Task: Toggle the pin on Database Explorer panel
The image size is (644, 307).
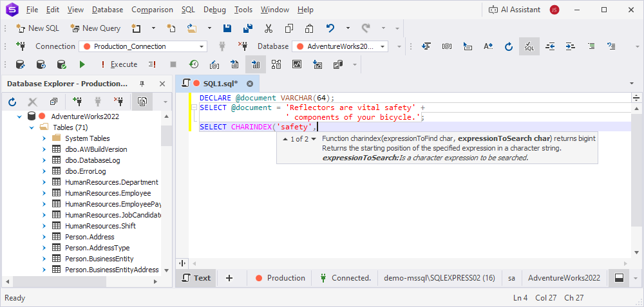Action: click(x=142, y=84)
